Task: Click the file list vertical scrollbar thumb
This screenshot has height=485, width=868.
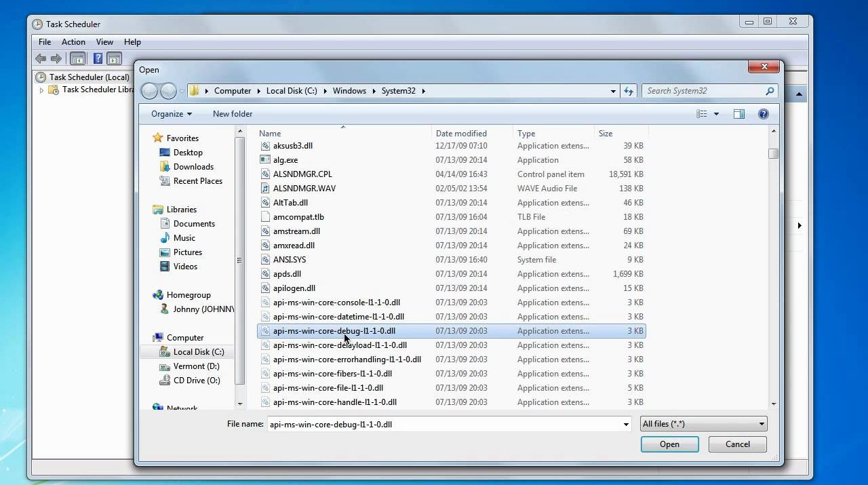Action: pyautogui.click(x=773, y=154)
